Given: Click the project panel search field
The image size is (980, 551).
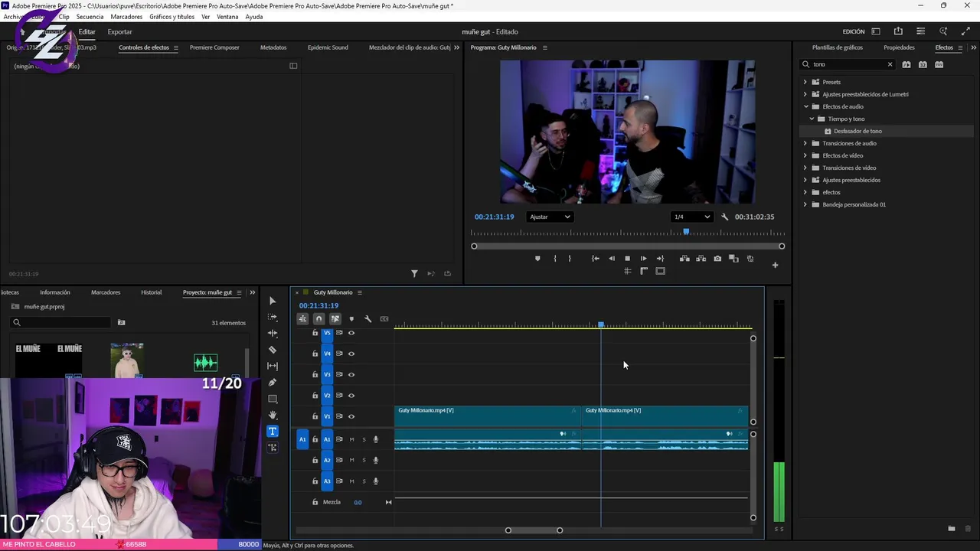Looking at the screenshot, I should tap(60, 322).
